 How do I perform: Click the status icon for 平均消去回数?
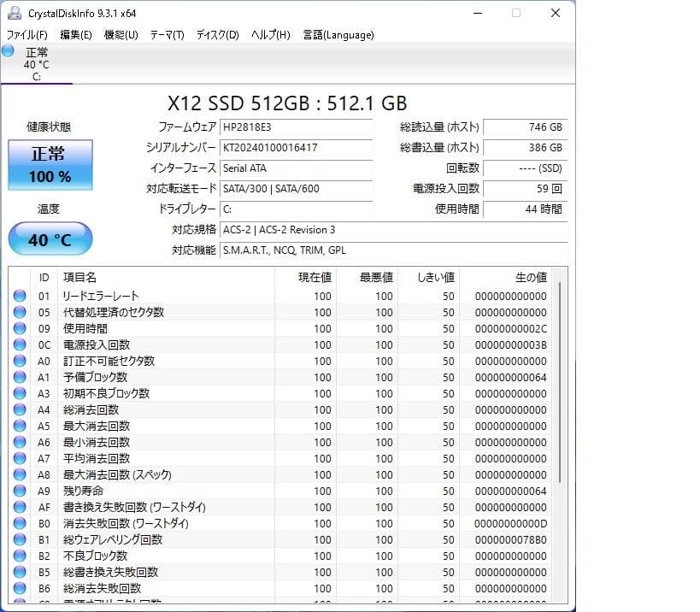pyautogui.click(x=20, y=459)
